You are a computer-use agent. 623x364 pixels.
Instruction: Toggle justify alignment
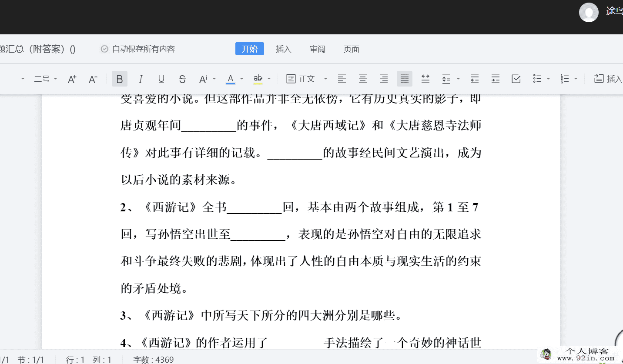click(405, 79)
